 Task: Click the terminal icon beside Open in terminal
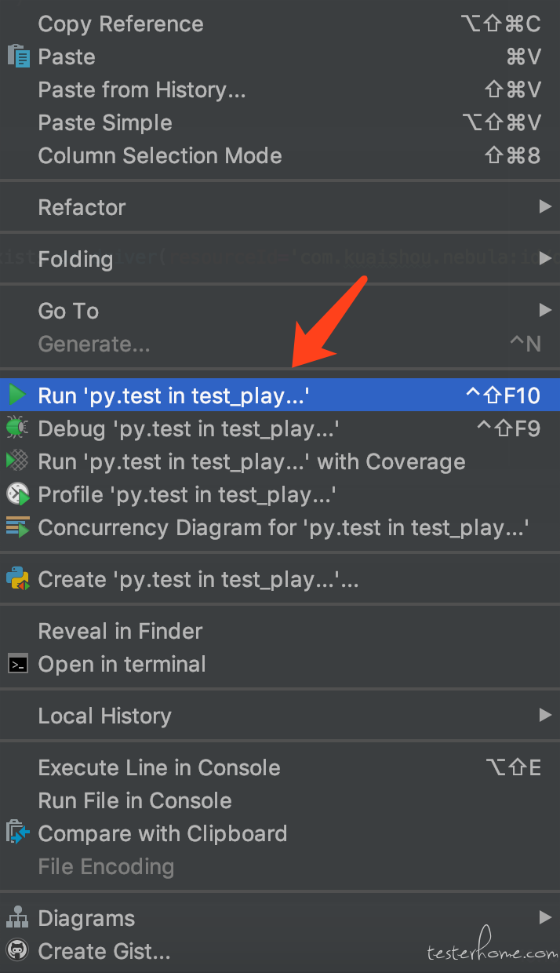[x=18, y=665]
